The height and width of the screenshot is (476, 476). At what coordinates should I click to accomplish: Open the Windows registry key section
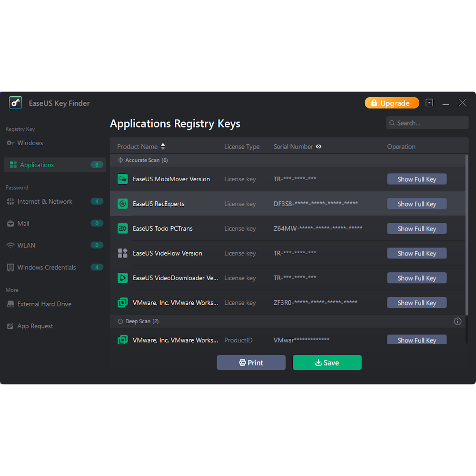point(30,143)
